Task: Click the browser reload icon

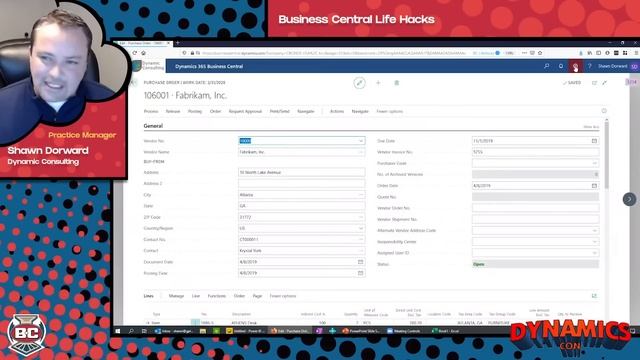Action: tap(134, 53)
